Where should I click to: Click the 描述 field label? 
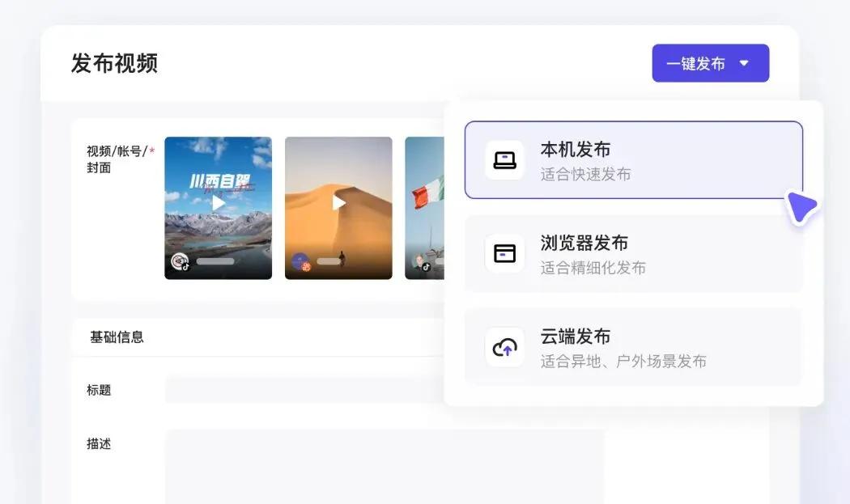coord(99,444)
